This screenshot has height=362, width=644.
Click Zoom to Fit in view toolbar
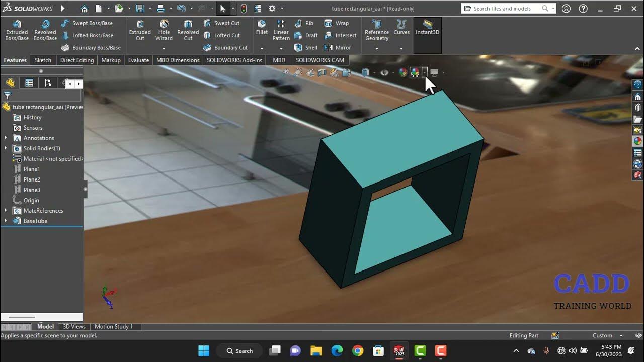point(287,72)
